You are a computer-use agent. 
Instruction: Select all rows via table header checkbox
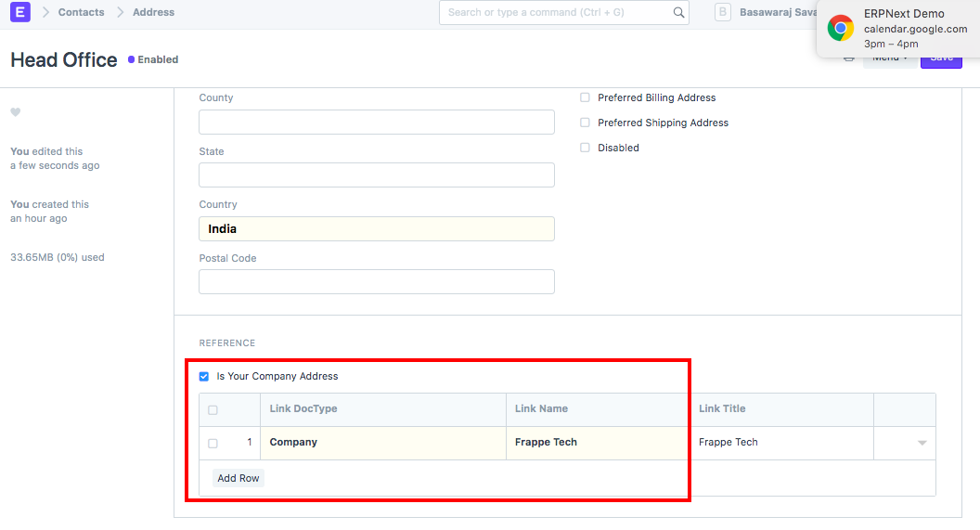[213, 410]
